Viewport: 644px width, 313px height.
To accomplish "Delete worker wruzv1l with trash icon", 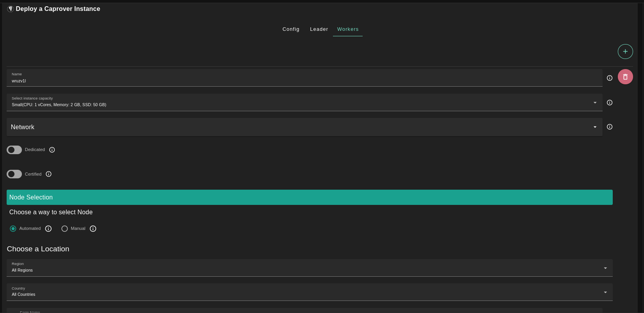I will [625, 77].
